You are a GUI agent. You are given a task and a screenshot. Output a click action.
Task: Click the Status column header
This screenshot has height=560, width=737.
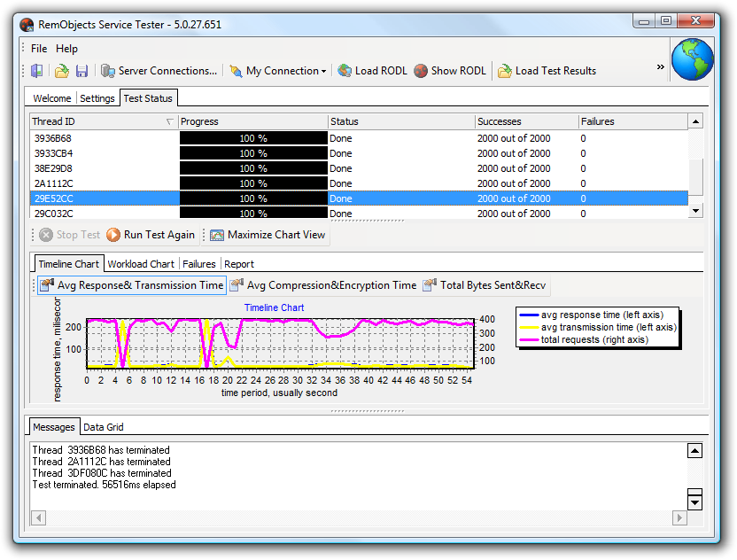point(401,121)
